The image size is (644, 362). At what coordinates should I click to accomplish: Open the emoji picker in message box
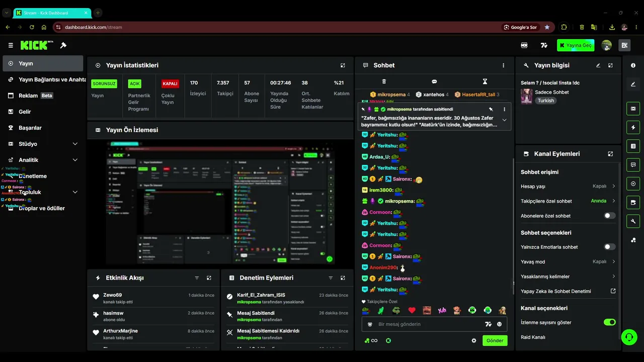point(499,324)
